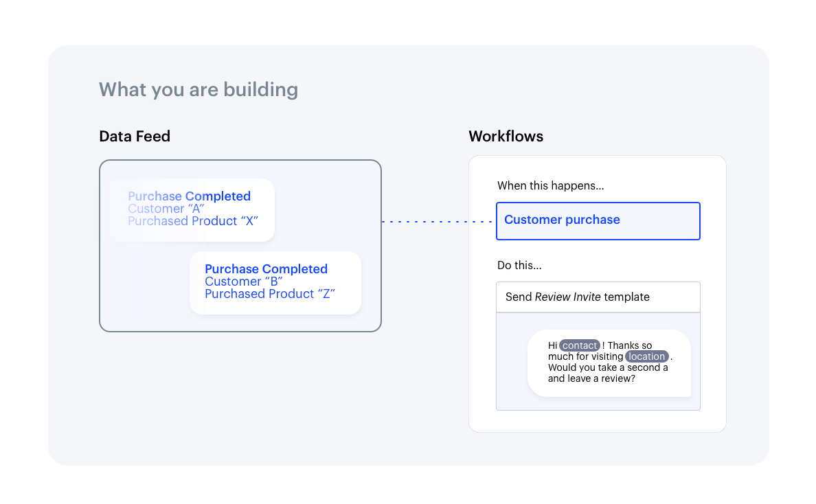Click "Would you take a second" text
This screenshot has height=504, width=816.
603,367
